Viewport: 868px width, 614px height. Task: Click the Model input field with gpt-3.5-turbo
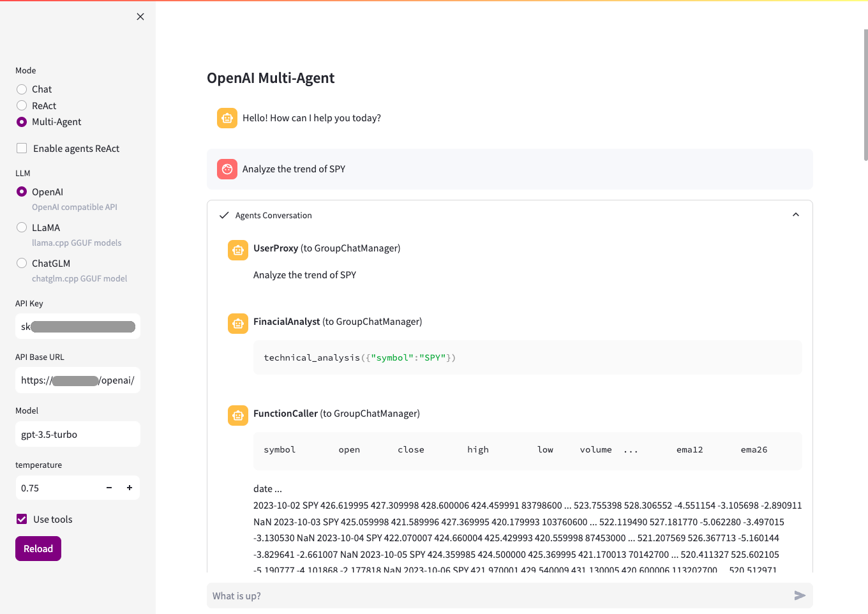pos(78,435)
